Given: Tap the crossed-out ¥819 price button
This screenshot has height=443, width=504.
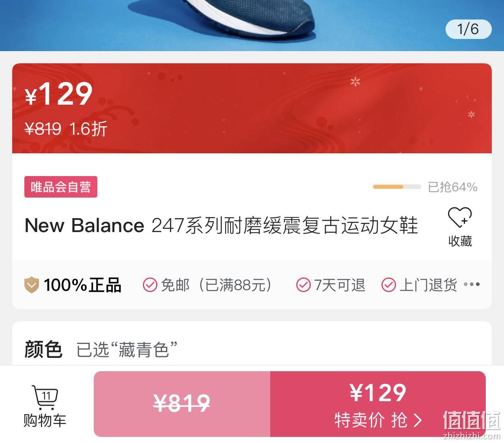Looking at the screenshot, I should (x=182, y=404).
